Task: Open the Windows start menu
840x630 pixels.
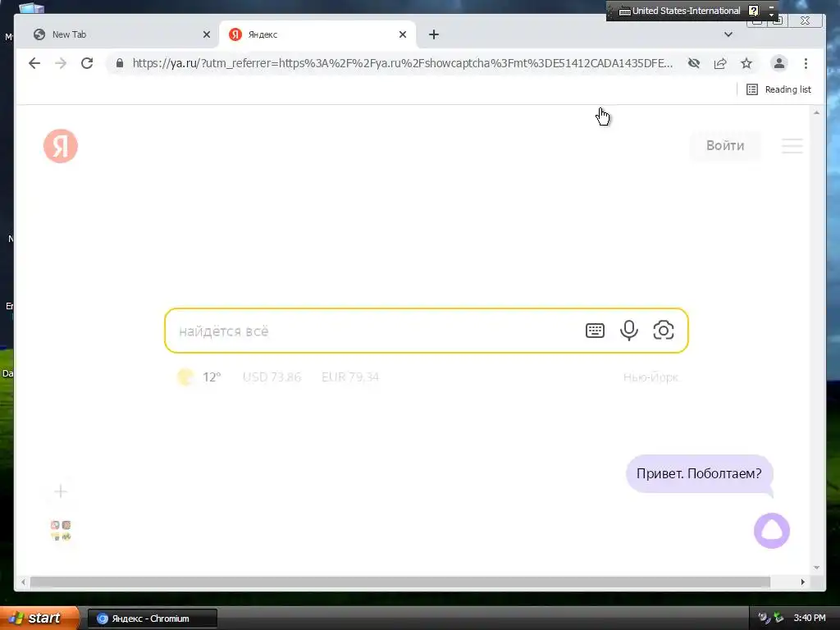Action: point(39,618)
